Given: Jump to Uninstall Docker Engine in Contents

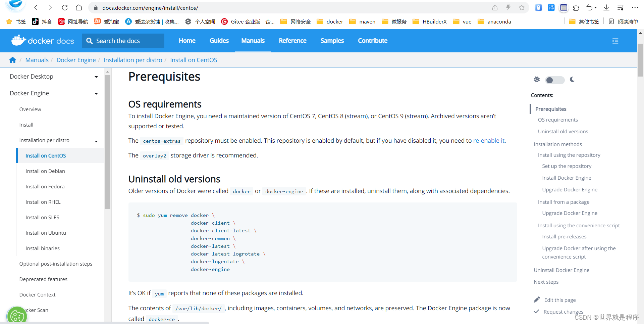Looking at the screenshot, I should click(561, 270).
